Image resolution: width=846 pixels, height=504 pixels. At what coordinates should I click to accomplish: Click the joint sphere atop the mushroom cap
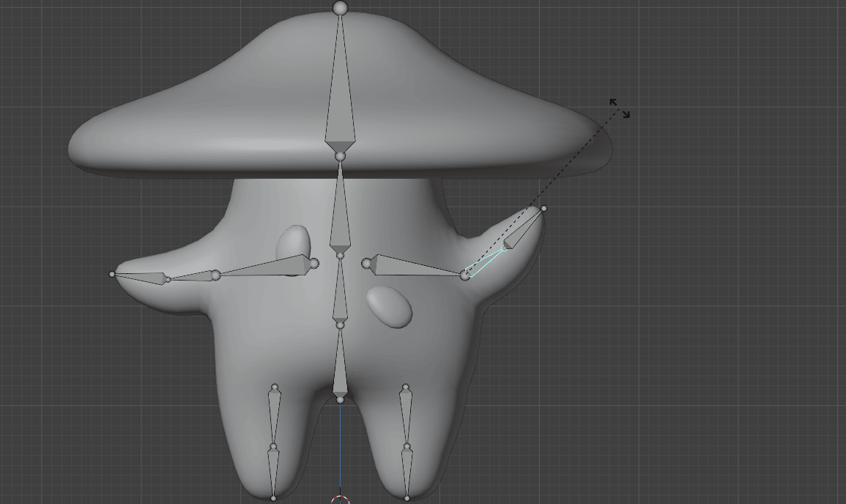(340, 8)
